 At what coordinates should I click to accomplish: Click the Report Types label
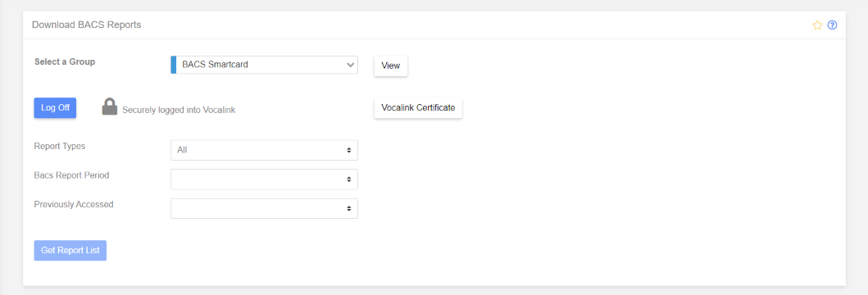60,147
